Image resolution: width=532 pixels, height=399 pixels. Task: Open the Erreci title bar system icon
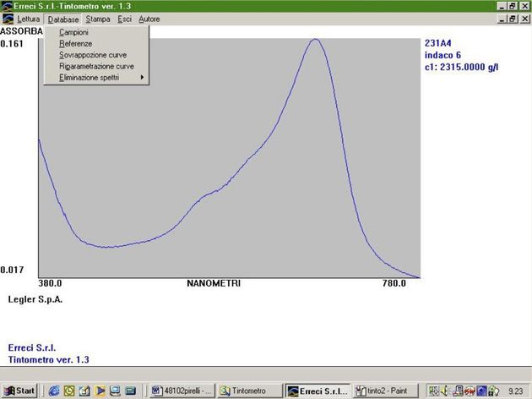click(7, 6)
